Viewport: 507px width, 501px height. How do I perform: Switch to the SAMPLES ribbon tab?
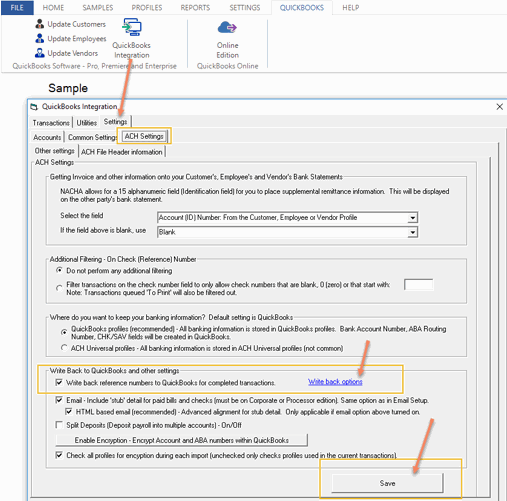(98, 8)
